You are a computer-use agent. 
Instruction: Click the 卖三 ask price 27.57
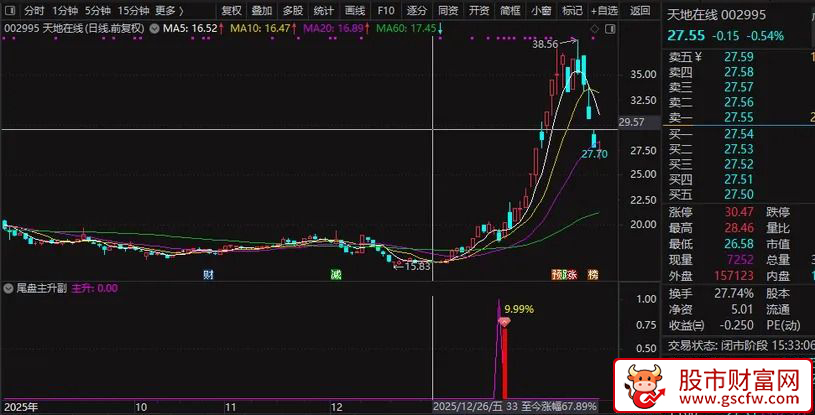[x=739, y=87]
